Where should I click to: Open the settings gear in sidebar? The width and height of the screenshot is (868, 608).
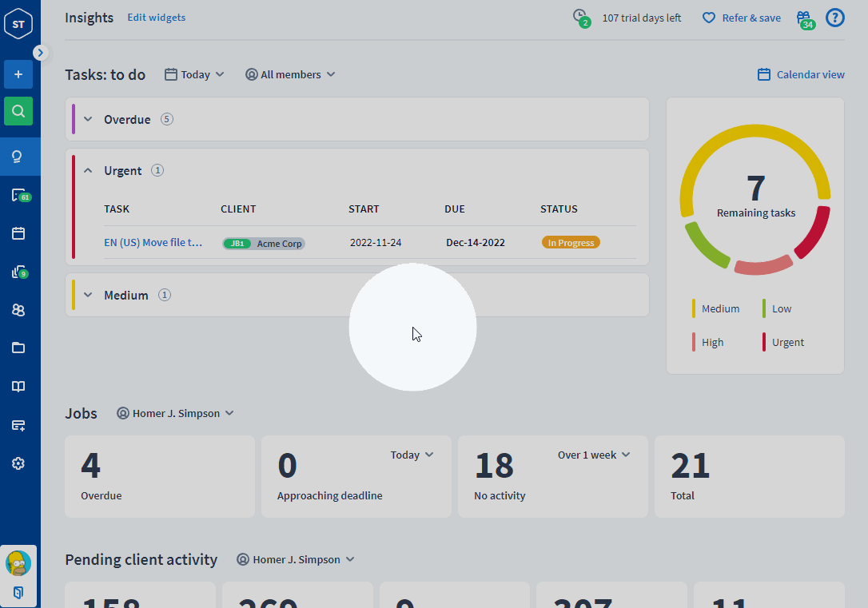coord(18,463)
